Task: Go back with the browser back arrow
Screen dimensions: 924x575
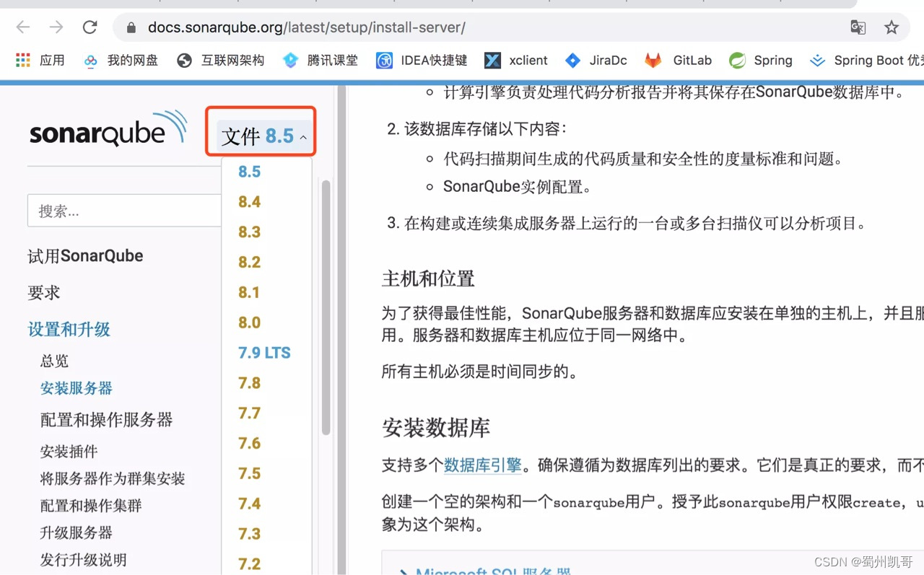Action: pyautogui.click(x=23, y=27)
